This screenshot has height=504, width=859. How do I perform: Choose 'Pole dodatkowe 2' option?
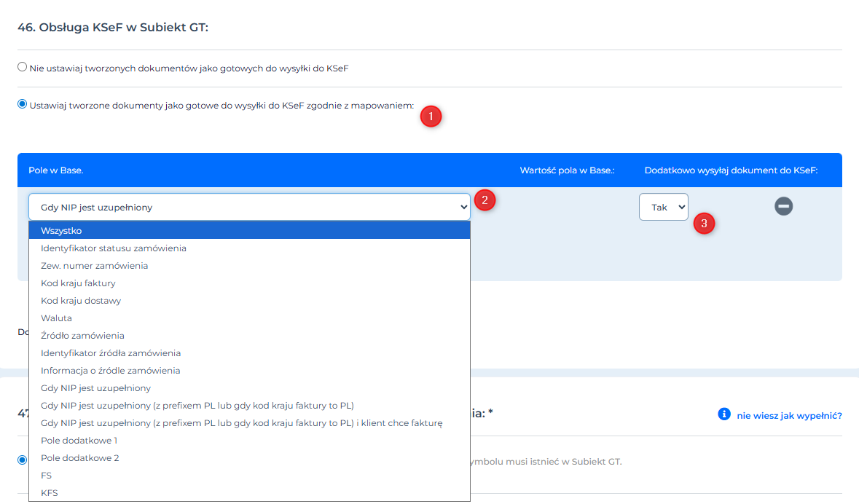(249, 459)
